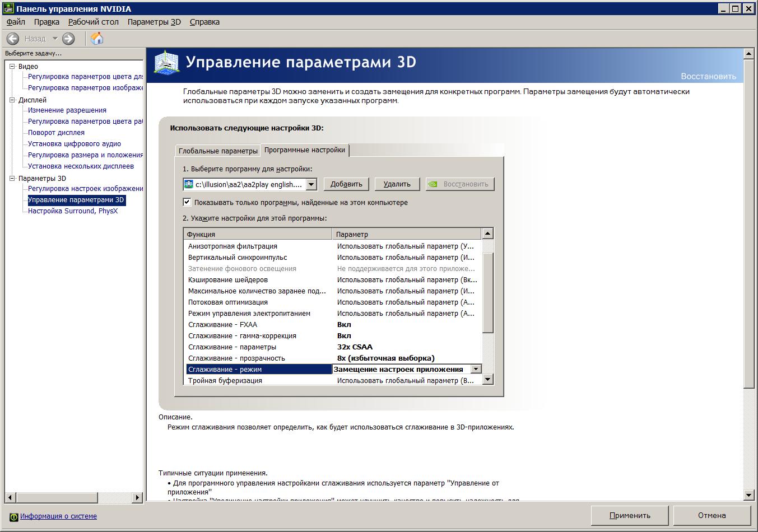The height and width of the screenshot is (532, 758).
Task: Click the aa2play program icon in combo box
Action: point(189,184)
